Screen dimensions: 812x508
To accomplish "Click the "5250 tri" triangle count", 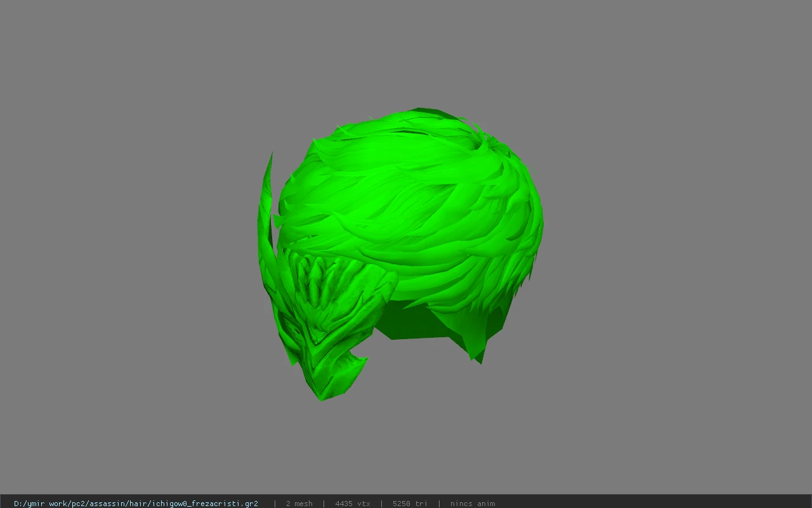I will [x=410, y=504].
